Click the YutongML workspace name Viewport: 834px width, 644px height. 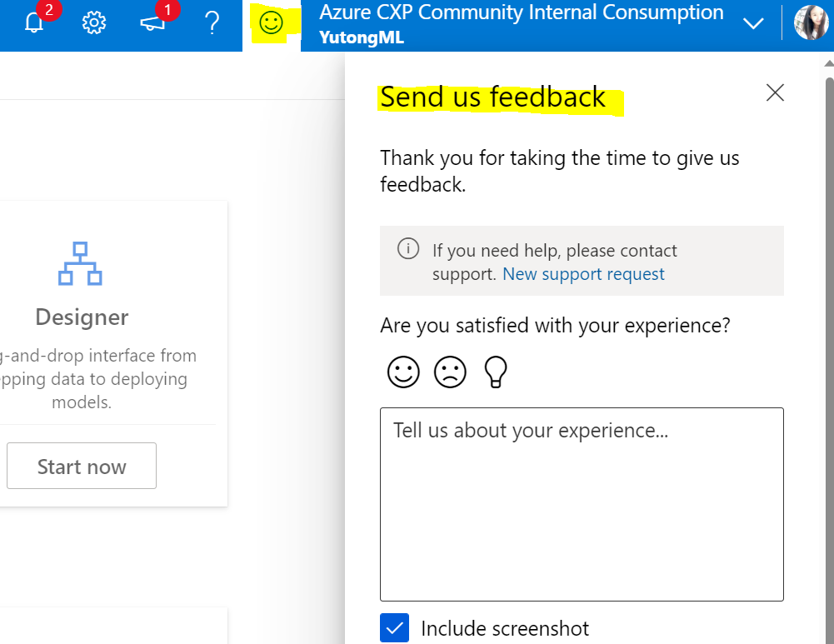(360, 37)
